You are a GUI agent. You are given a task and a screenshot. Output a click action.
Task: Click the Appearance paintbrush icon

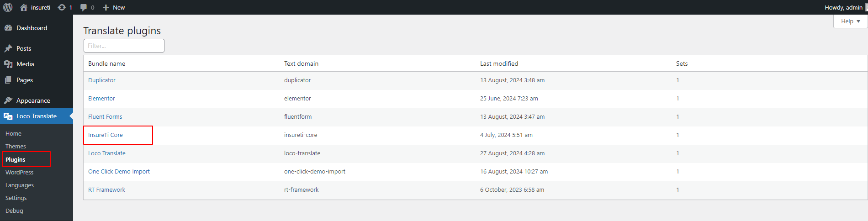tap(8, 100)
